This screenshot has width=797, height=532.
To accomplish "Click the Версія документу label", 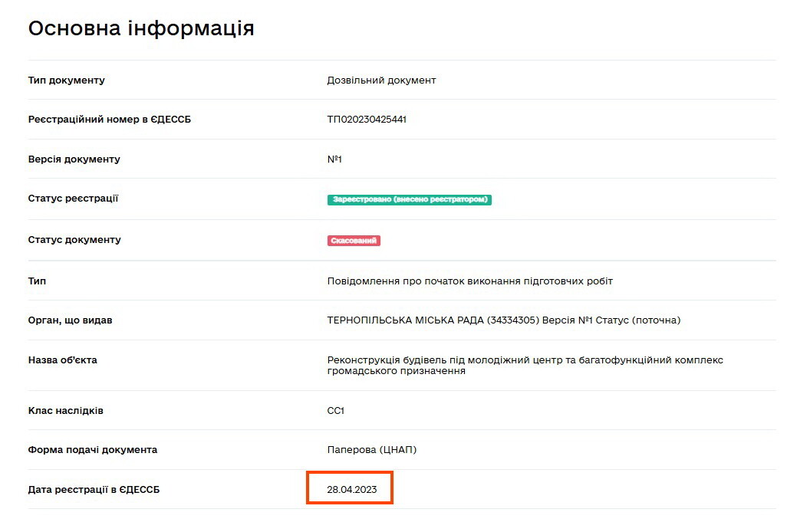I will point(74,159).
